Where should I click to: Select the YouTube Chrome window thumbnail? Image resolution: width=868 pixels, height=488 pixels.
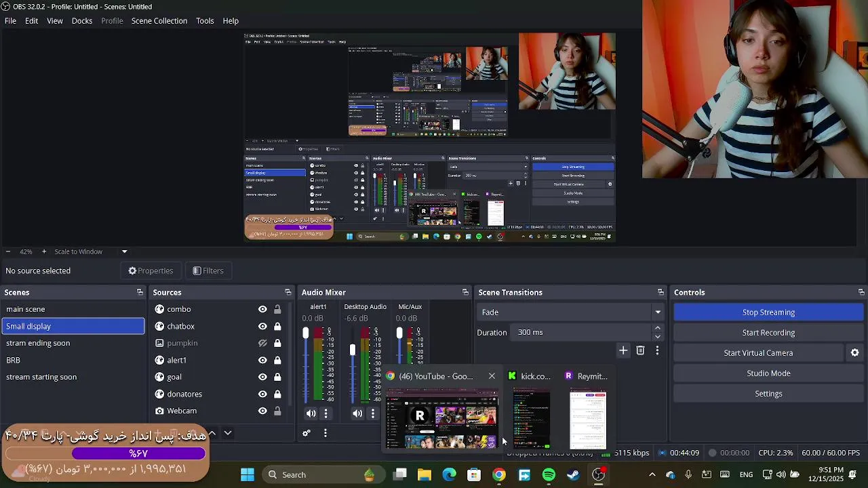coord(442,420)
